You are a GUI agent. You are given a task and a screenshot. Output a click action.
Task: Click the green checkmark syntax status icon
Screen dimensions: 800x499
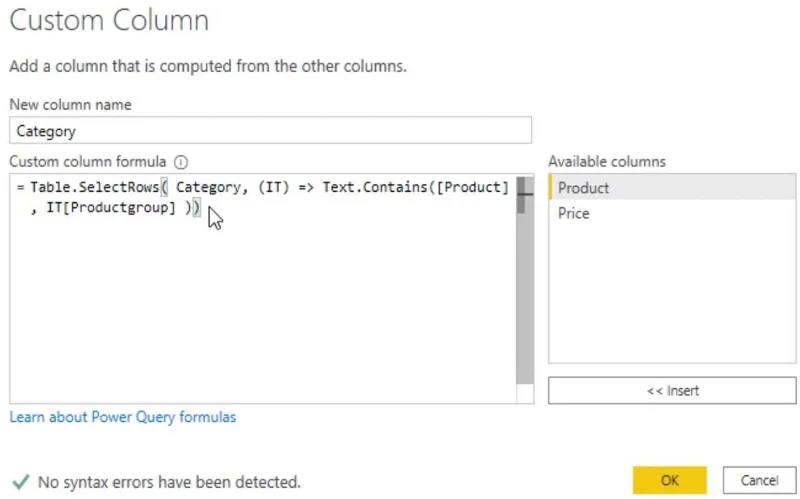pyautogui.click(x=21, y=481)
